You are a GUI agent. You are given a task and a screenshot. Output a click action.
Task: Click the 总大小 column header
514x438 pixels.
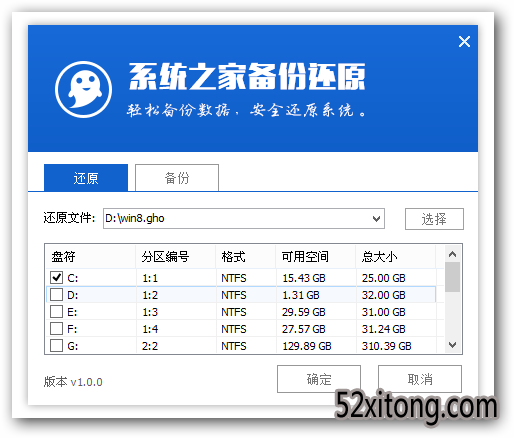pyautogui.click(x=396, y=257)
